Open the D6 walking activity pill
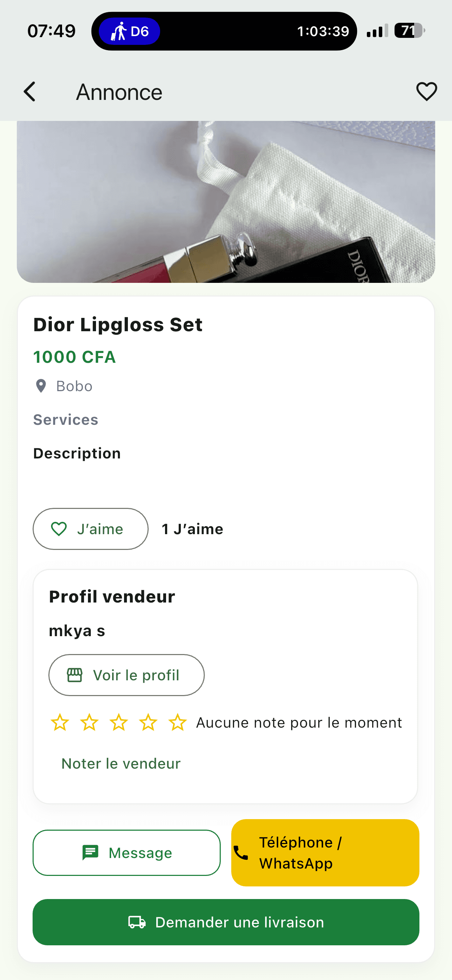The width and height of the screenshot is (452, 980). point(129,31)
